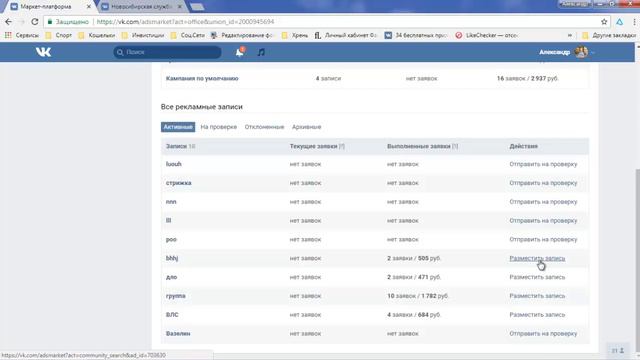Click the 10 заявок / 1 782 руб. cell
The height and width of the screenshot is (360, 640).
pos(418,296)
